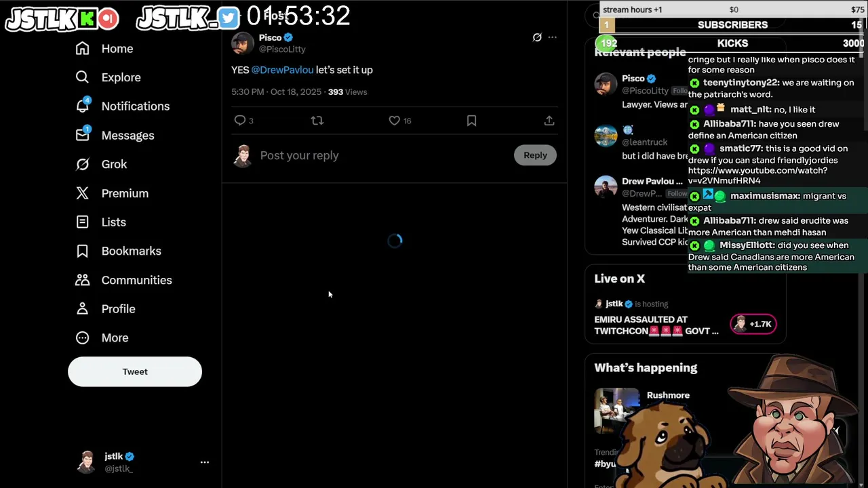
Task: Click the reply comment icon on Pisco's post
Action: click(x=239, y=121)
